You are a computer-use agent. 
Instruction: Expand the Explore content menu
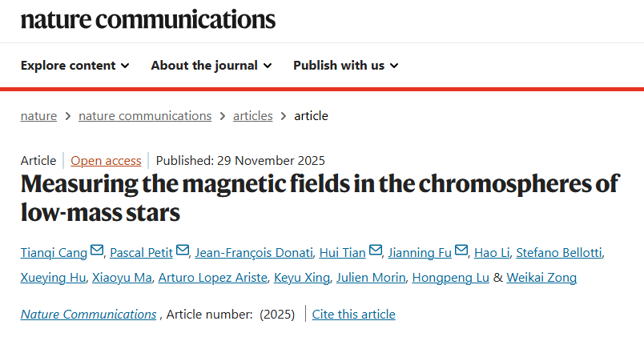pyautogui.click(x=74, y=66)
